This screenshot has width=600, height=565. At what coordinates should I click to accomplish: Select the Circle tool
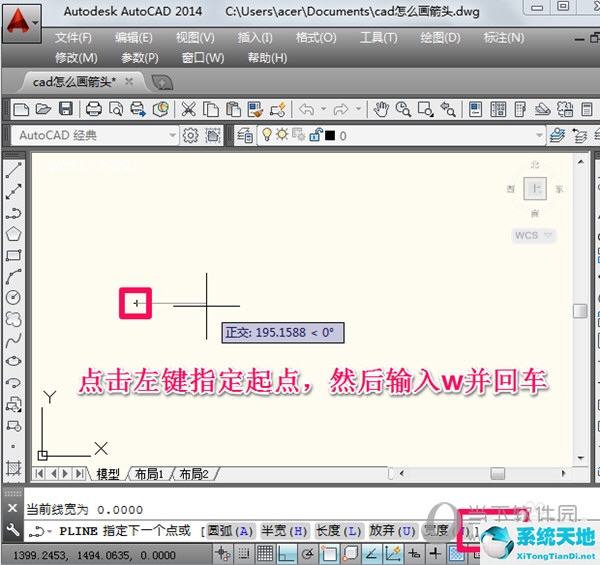[13, 297]
